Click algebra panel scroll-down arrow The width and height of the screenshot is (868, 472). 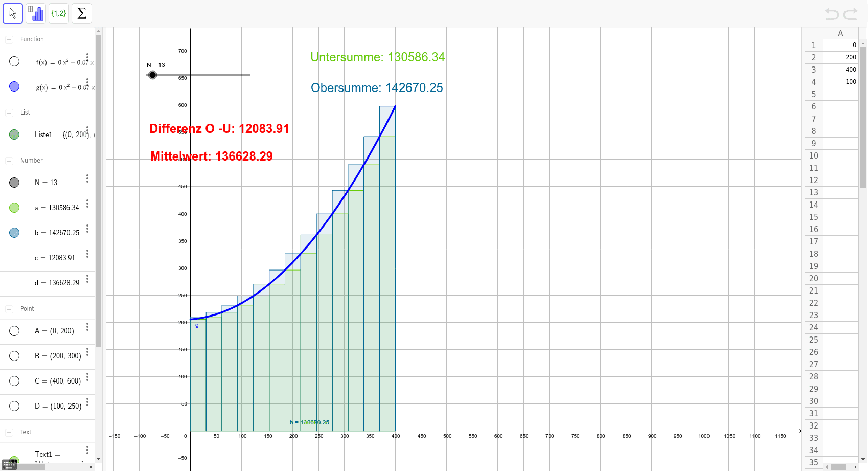[x=98, y=459]
